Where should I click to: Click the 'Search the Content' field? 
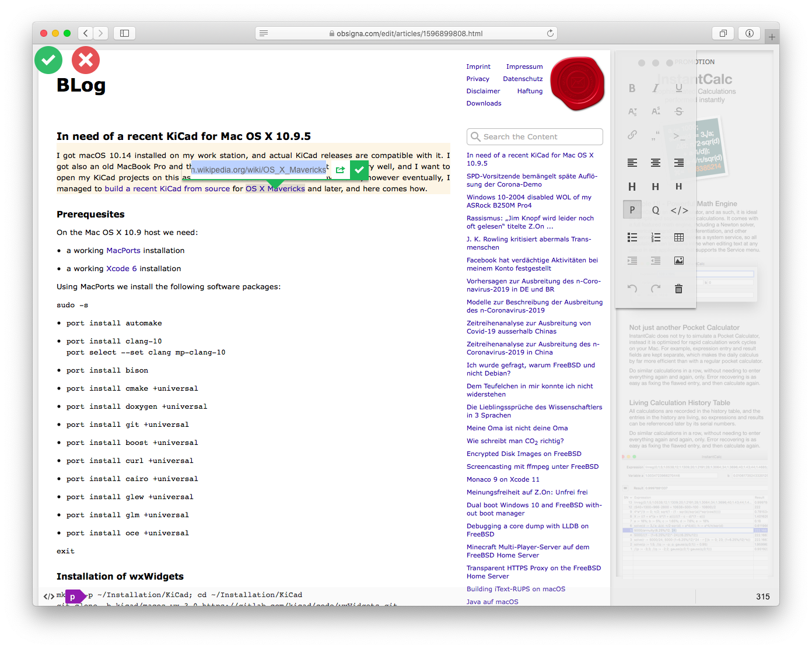pos(534,136)
